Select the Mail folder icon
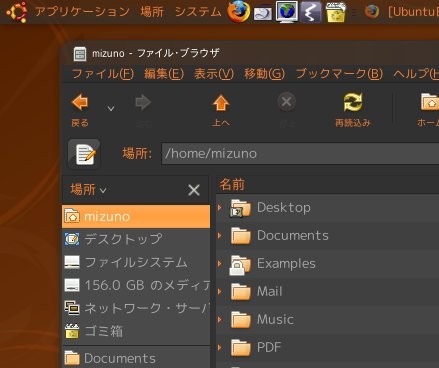The width and height of the screenshot is (439, 368). pyautogui.click(x=241, y=292)
